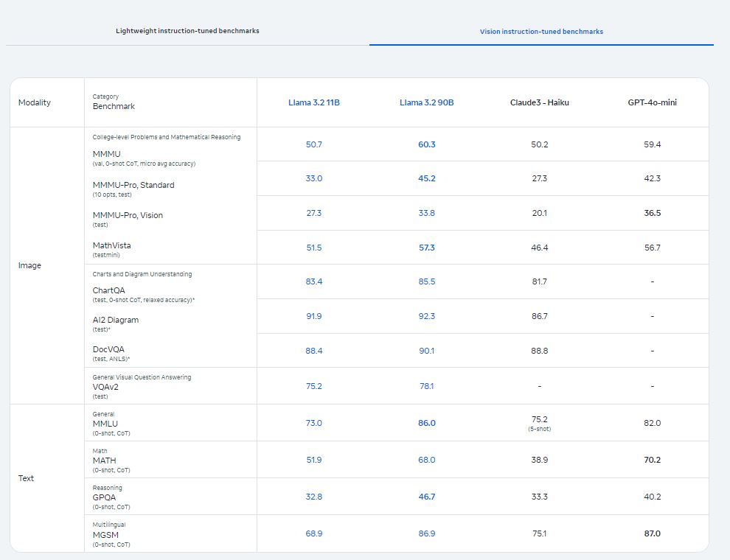Image resolution: width=730 pixels, height=560 pixels.
Task: Select MATH score 51.9
Action: (x=314, y=460)
